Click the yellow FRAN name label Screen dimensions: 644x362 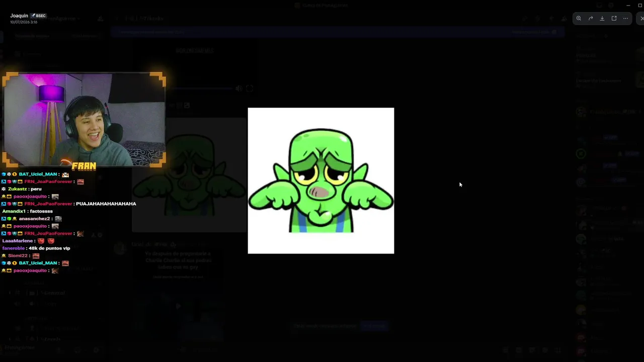tap(84, 166)
